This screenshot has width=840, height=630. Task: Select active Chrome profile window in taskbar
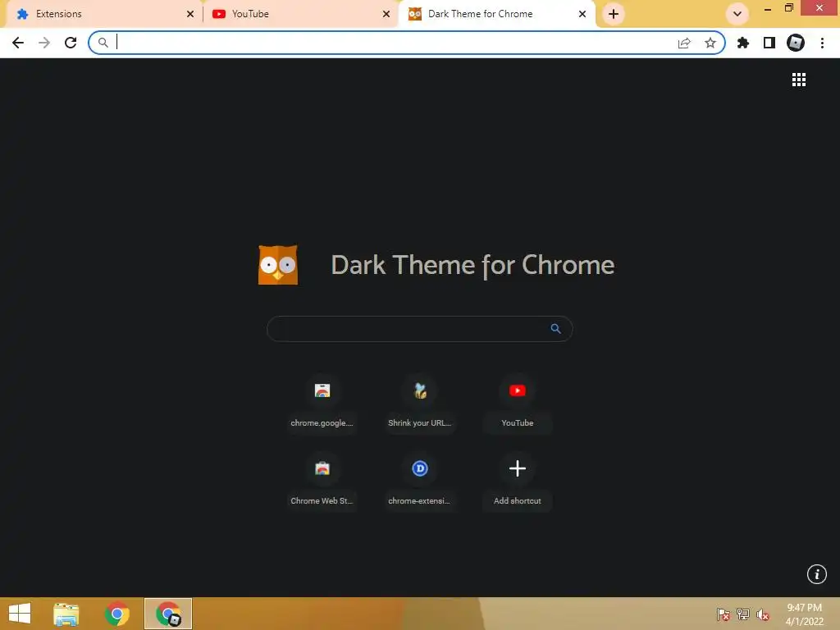(168, 614)
